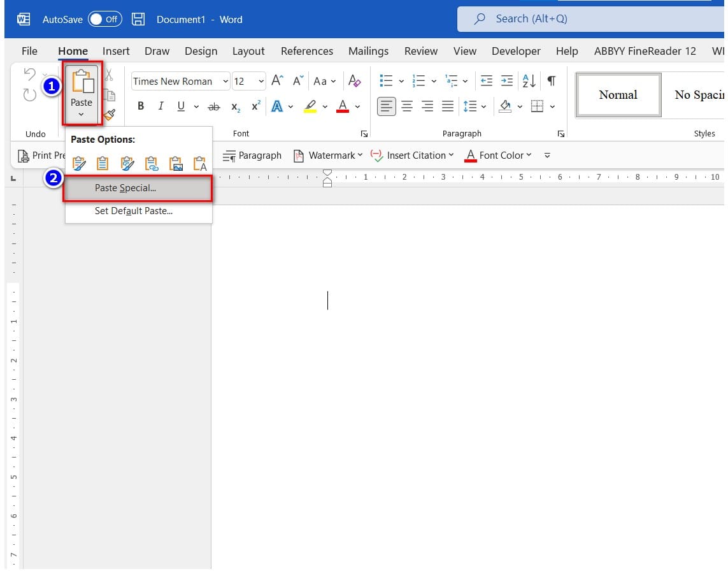Click the Redo arrow icon
The height and width of the screenshot is (571, 728).
click(x=30, y=95)
